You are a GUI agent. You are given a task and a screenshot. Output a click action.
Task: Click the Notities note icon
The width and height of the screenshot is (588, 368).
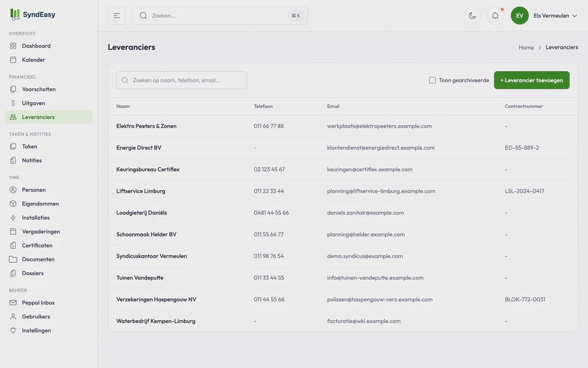pyautogui.click(x=13, y=160)
